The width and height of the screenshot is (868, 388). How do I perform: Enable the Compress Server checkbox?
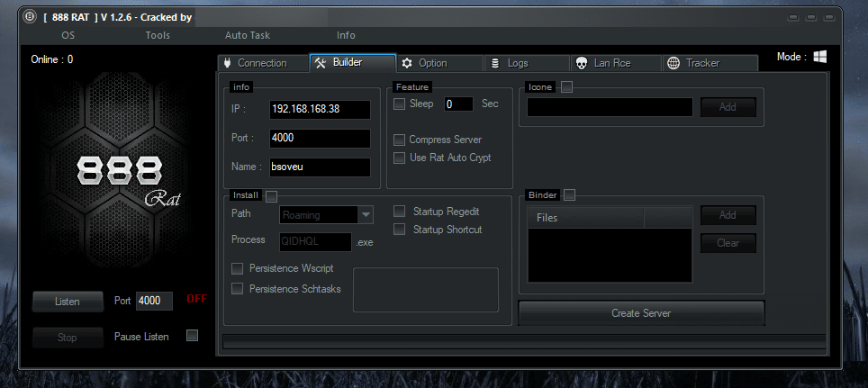pos(399,140)
